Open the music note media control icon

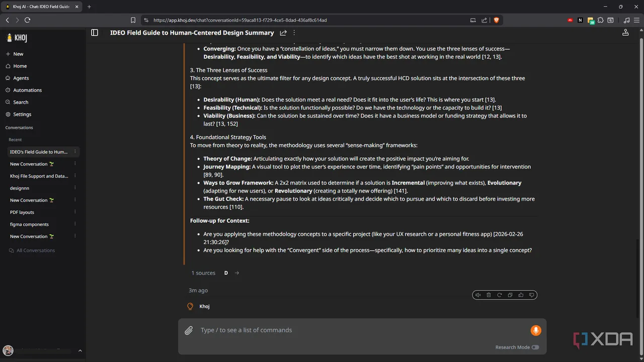pos(626,20)
